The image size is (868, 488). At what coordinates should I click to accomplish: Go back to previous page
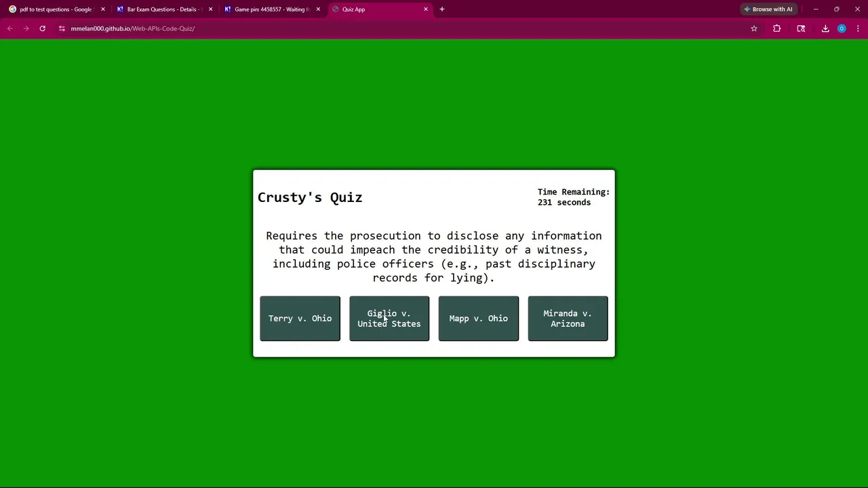(x=10, y=28)
